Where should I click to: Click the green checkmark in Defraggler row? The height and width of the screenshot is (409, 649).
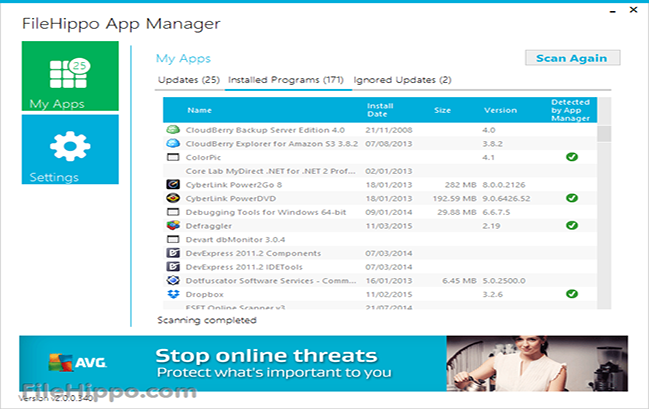(x=572, y=226)
